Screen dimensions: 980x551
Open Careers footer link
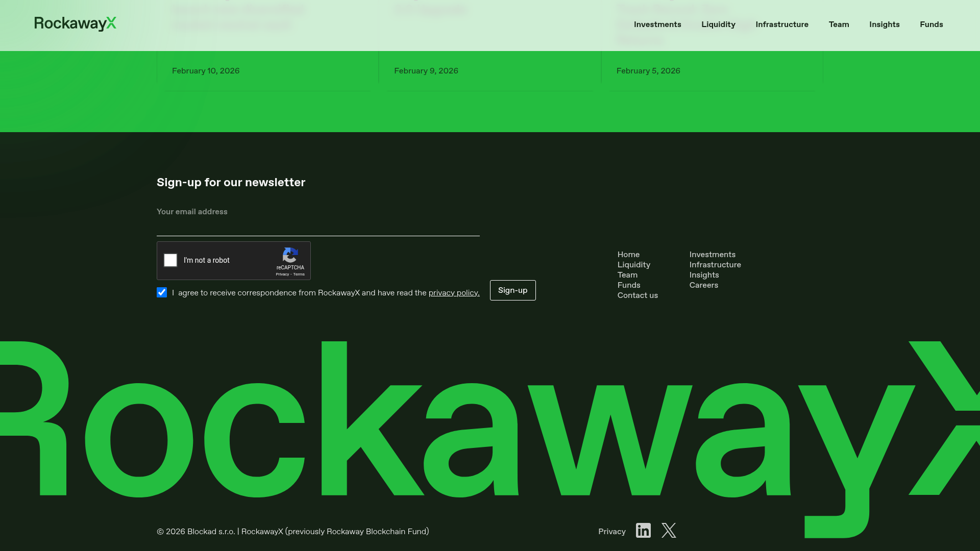(x=704, y=285)
